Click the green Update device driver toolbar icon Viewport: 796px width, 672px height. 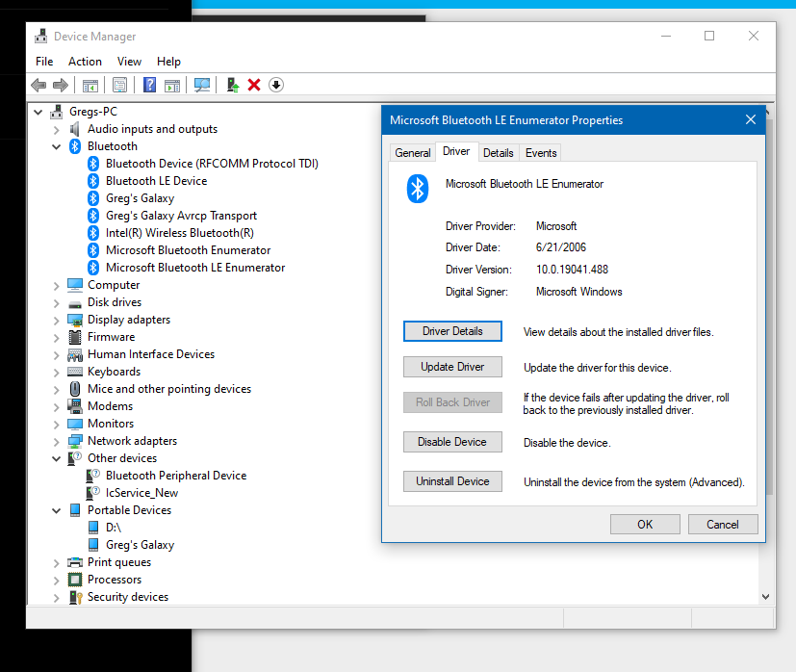[x=233, y=85]
